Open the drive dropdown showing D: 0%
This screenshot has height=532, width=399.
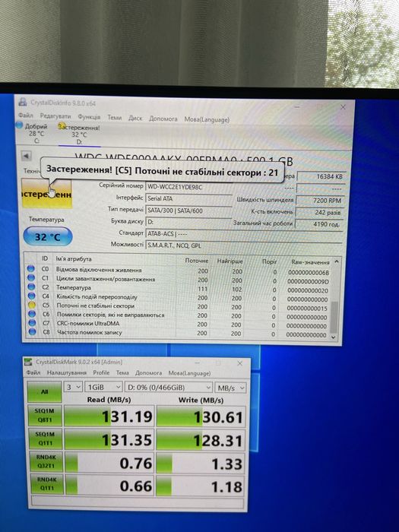pos(169,388)
